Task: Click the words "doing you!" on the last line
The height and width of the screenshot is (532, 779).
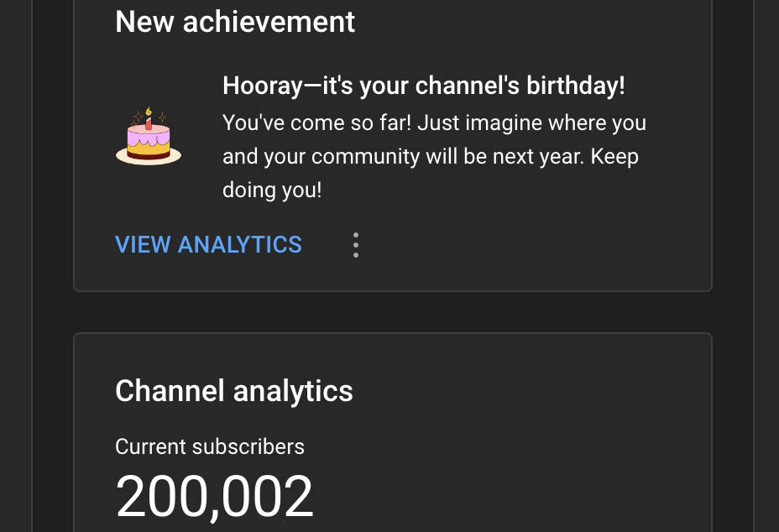Action: [272, 190]
